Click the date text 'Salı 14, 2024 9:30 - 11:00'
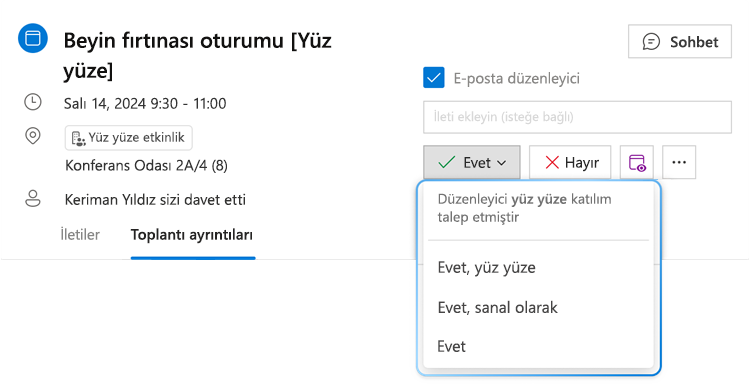This screenshot has height=387, width=750. [145, 103]
